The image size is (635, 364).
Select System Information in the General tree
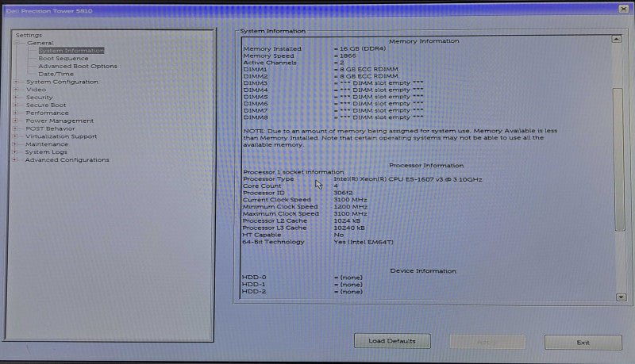tap(71, 51)
